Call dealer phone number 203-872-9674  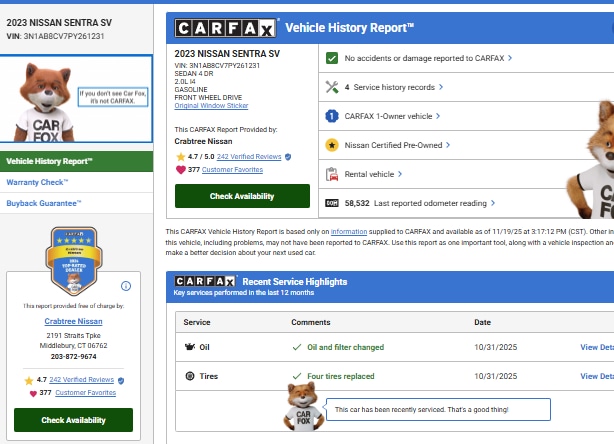pos(73,356)
